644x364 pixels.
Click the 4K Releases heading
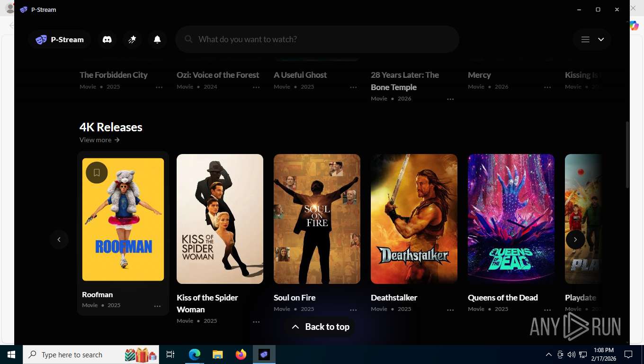111,127
